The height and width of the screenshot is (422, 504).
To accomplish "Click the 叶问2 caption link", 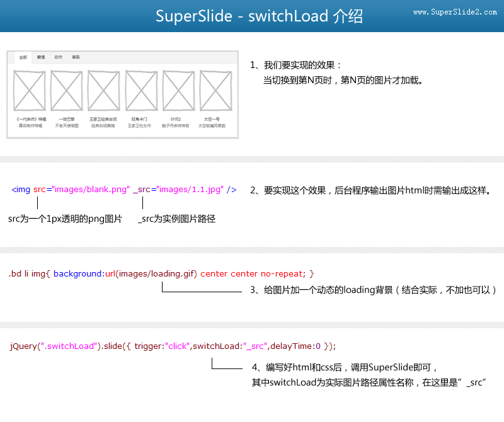I will [x=176, y=119].
